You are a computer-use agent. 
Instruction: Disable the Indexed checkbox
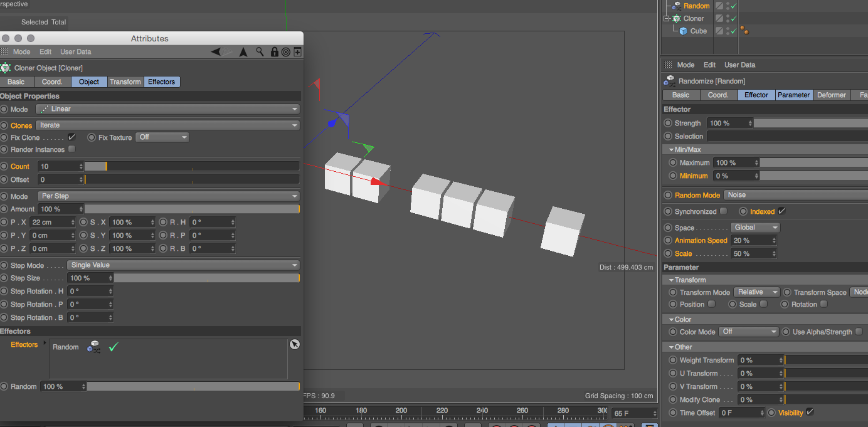(781, 211)
